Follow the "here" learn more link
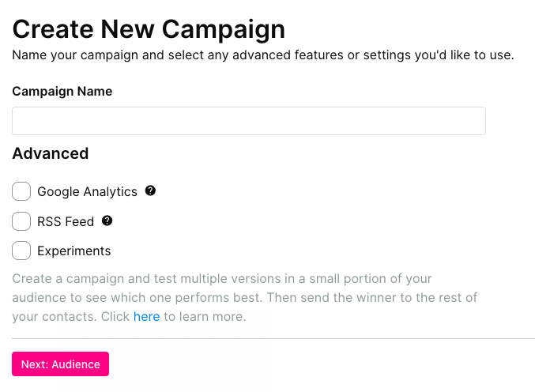Screen dimensions: 535x392 (146, 317)
